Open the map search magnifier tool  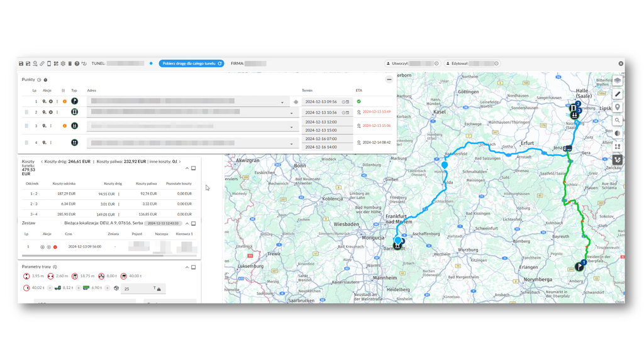(618, 120)
